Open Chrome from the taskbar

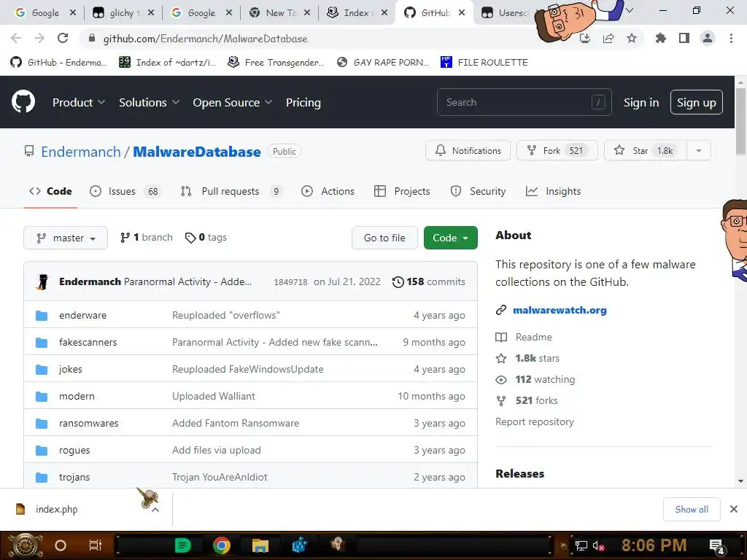(222, 545)
